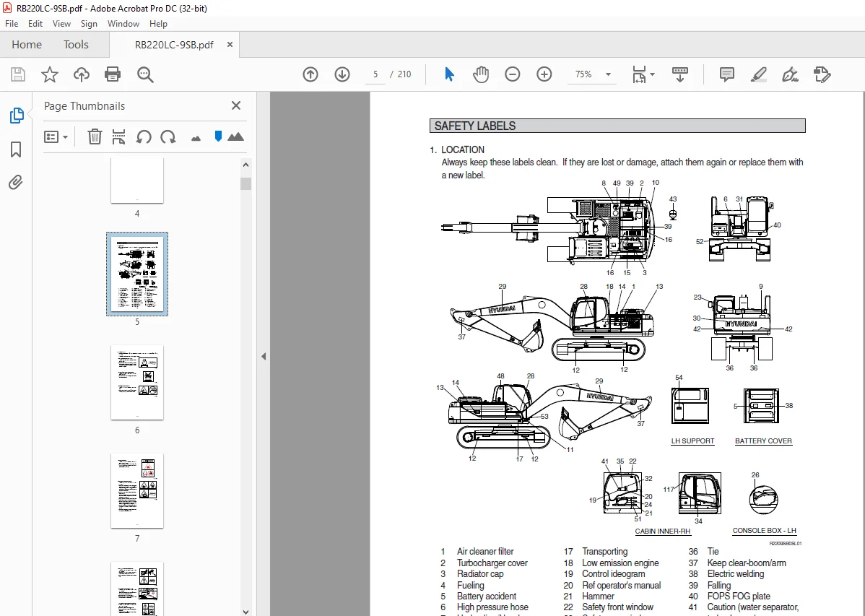Open thumbnail options dropdown menu
The image size is (865, 616).
point(56,136)
